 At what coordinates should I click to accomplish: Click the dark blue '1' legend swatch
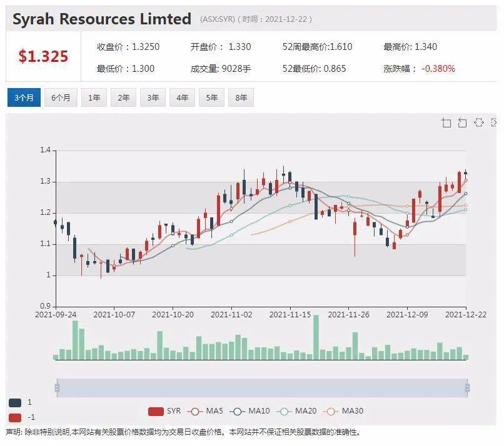(x=15, y=403)
